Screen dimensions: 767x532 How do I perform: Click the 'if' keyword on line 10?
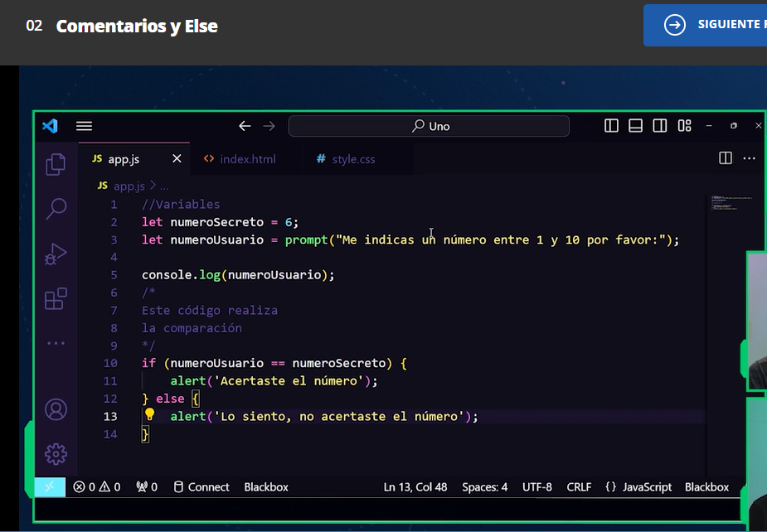(x=148, y=363)
